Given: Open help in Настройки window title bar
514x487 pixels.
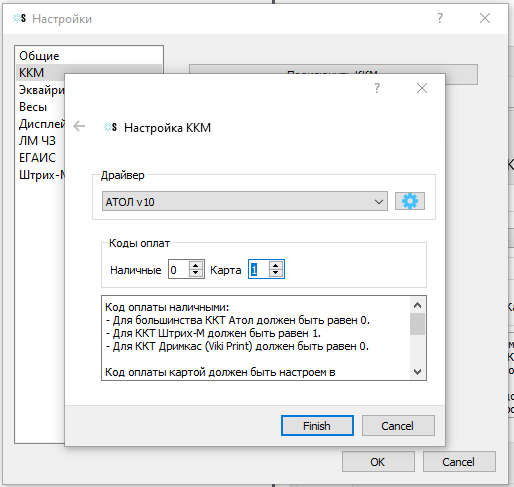Looking at the screenshot, I should tap(440, 18).
